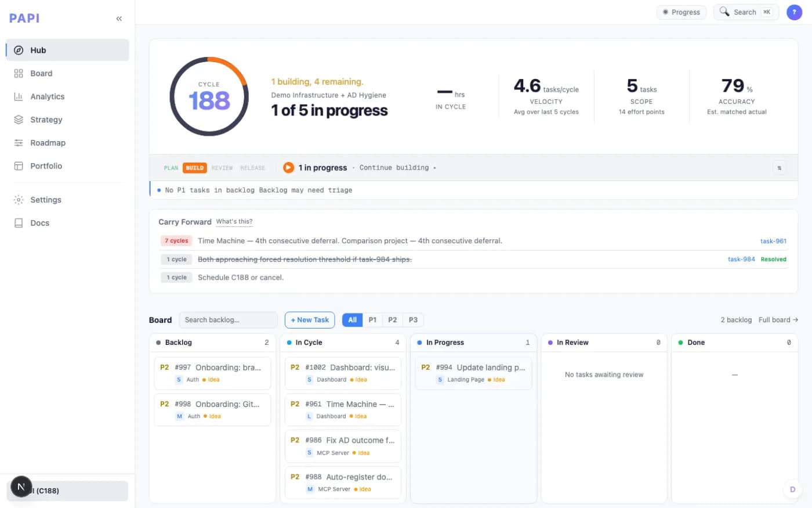Expand the phase bar using its right-side arrows icon
Screen dimensions: 812x508
tap(779, 168)
